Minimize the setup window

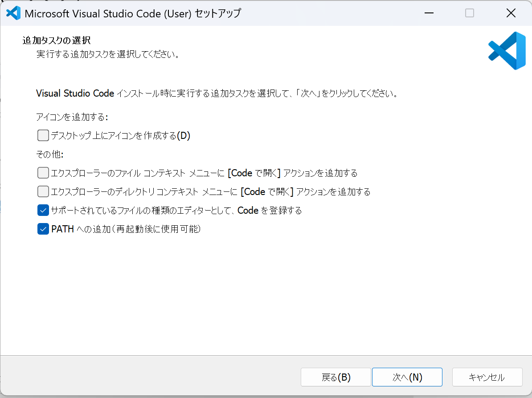click(429, 13)
